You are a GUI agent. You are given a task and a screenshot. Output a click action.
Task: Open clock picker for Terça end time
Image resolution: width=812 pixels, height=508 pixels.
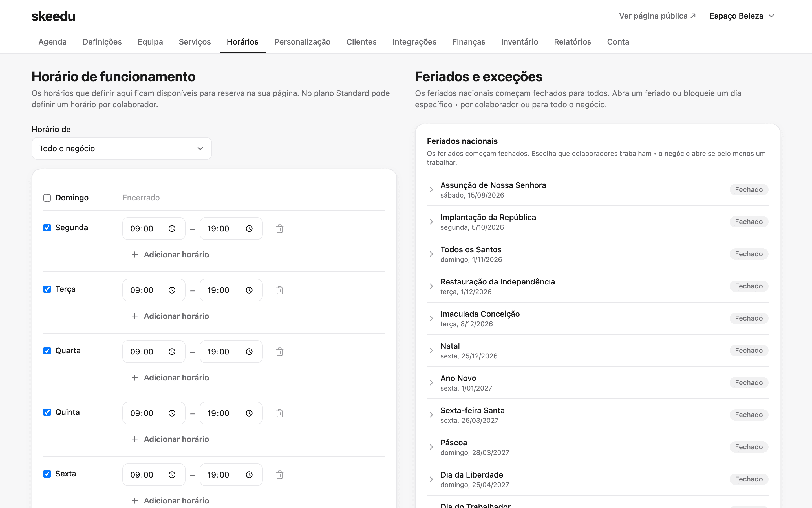coord(249,290)
